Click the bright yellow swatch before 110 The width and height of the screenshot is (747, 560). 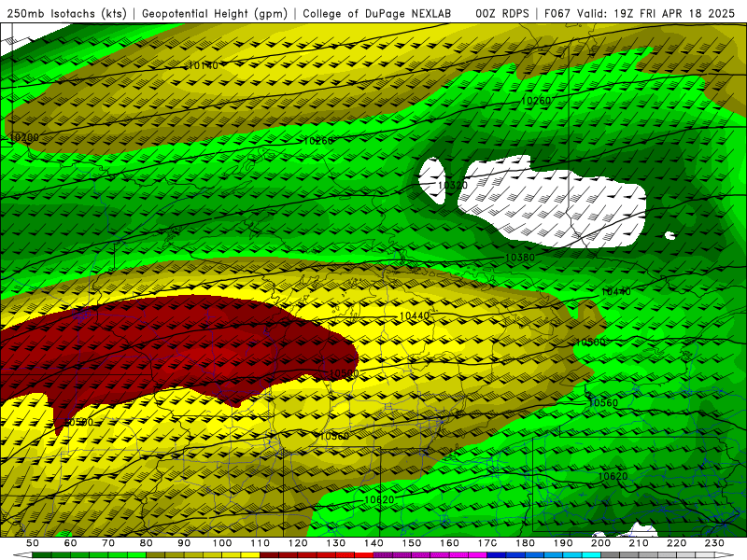point(250,555)
